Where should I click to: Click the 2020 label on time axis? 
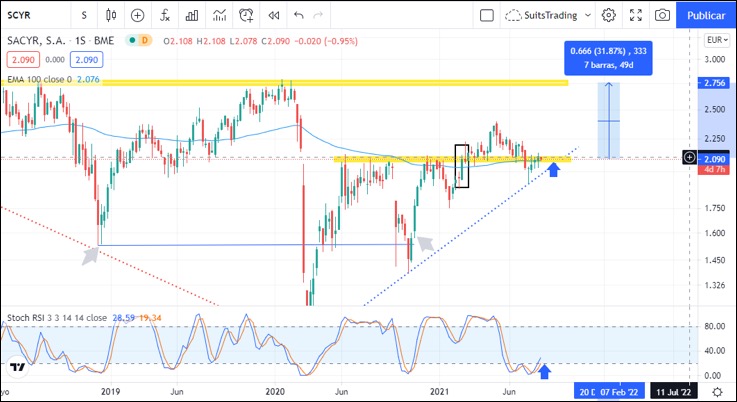[275, 392]
